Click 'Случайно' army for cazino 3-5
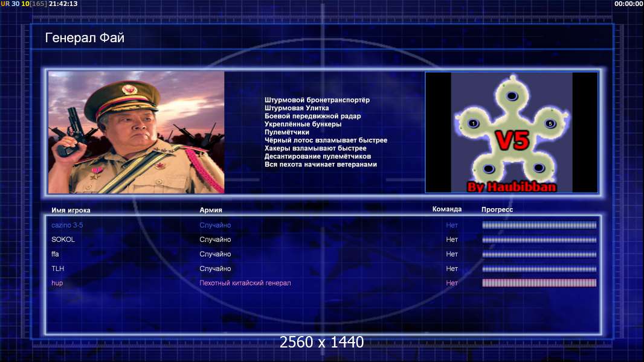The height and width of the screenshot is (362, 644). pyautogui.click(x=215, y=225)
